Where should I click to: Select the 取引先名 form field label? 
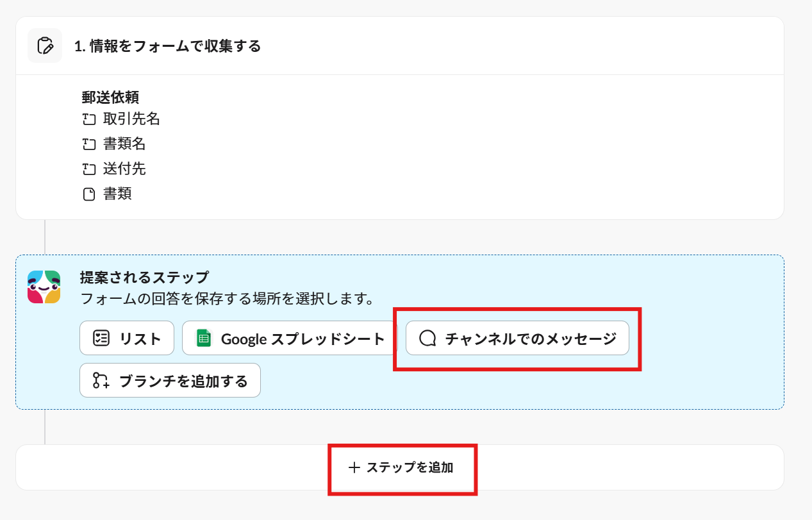click(131, 119)
